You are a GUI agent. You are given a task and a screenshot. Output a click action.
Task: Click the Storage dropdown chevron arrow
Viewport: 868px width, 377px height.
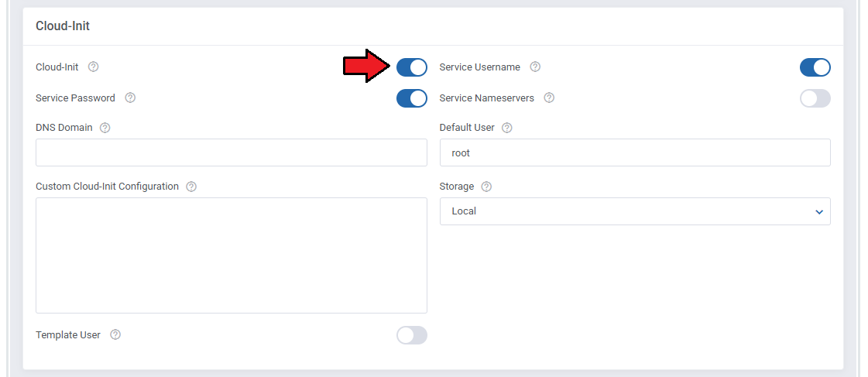tap(819, 212)
